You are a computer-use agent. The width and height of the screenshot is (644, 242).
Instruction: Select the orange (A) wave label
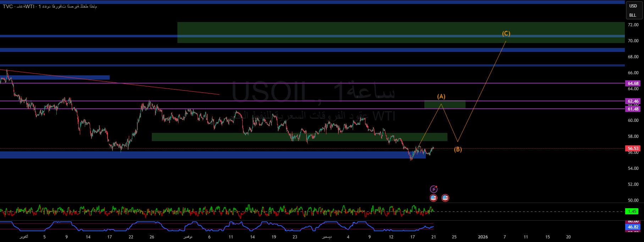(441, 96)
